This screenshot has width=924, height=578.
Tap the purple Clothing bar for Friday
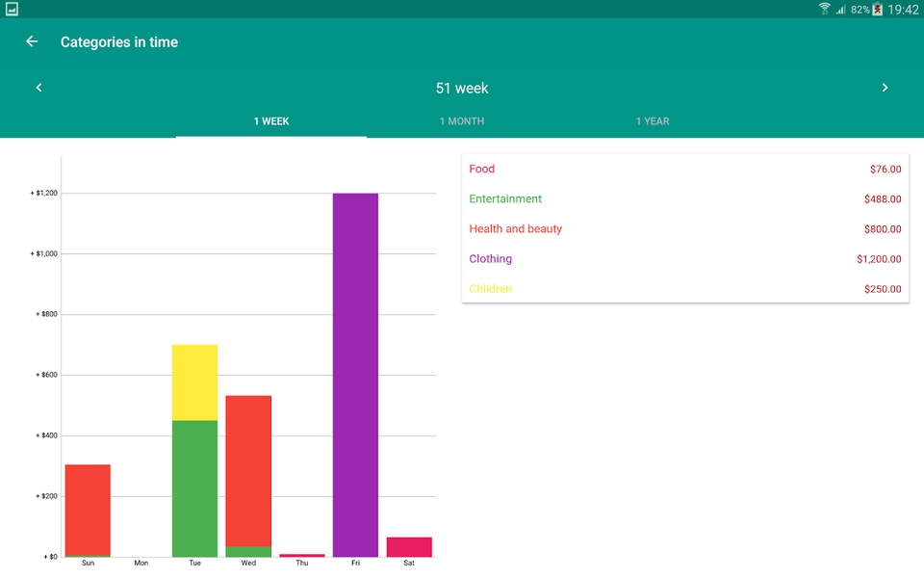pos(355,375)
